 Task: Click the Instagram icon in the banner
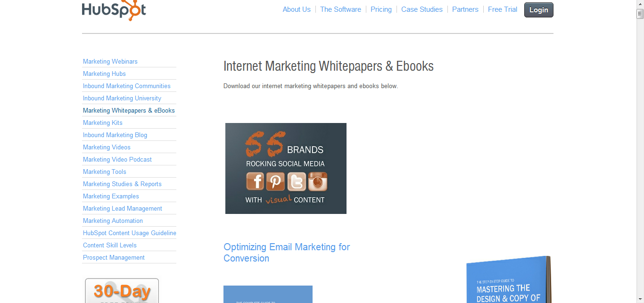(317, 181)
